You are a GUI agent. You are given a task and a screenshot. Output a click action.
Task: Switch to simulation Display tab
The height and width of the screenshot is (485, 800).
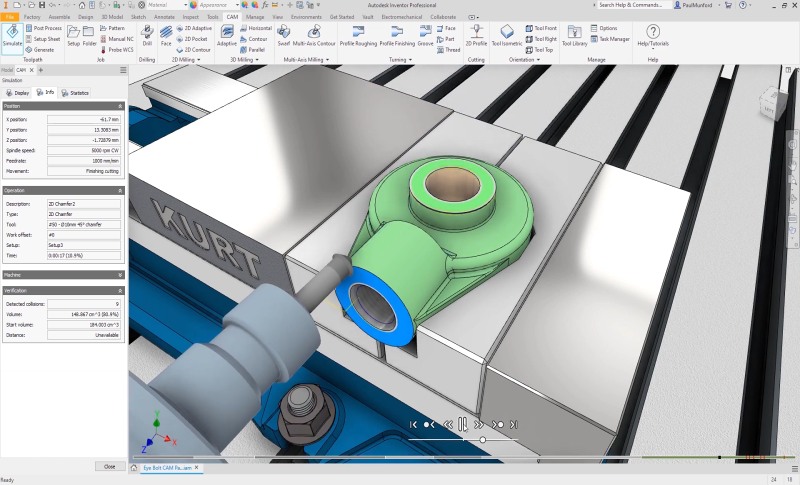[18, 93]
